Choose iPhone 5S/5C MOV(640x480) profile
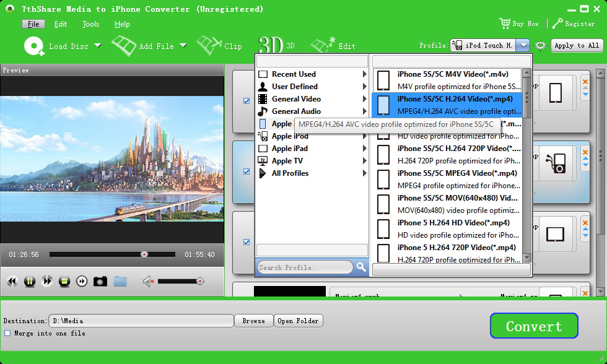The width and height of the screenshot is (607, 364). (x=447, y=204)
